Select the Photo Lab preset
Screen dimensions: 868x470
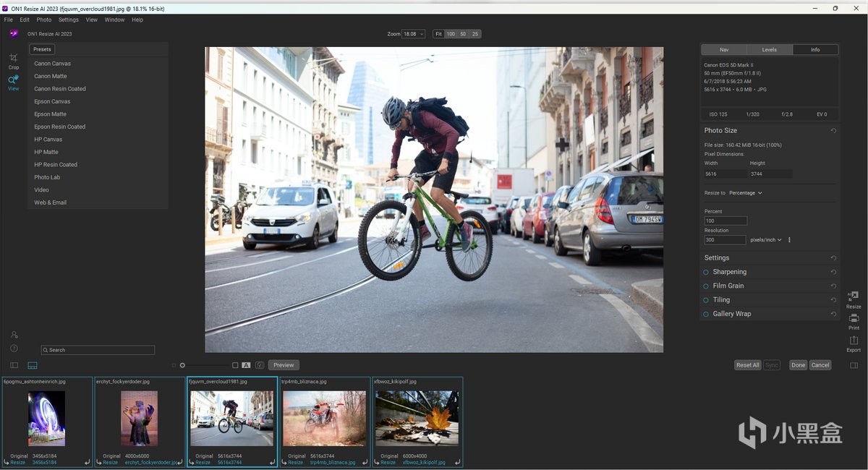coord(47,177)
